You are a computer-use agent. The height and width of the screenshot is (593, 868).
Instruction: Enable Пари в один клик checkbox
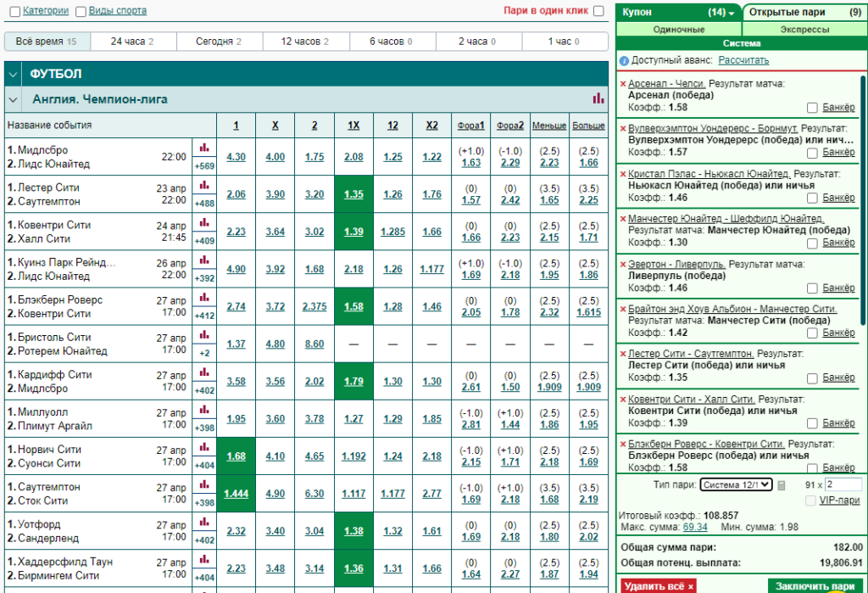[598, 11]
